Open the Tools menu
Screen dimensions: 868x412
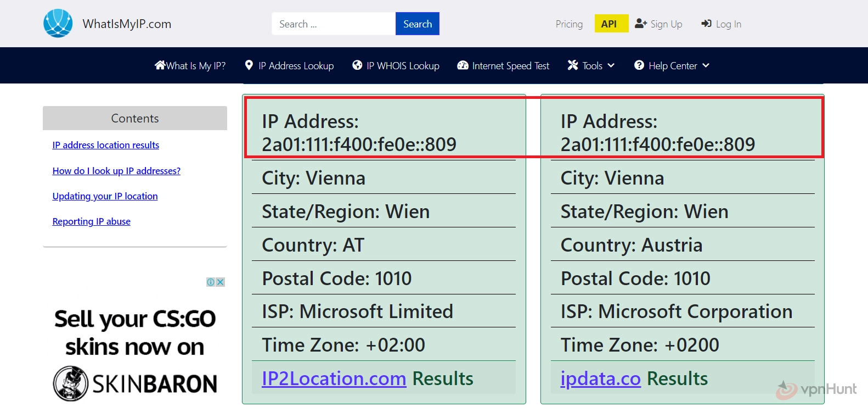591,65
